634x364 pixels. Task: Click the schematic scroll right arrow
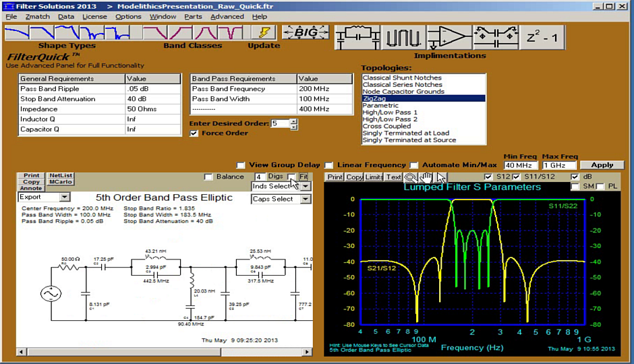[x=308, y=352]
